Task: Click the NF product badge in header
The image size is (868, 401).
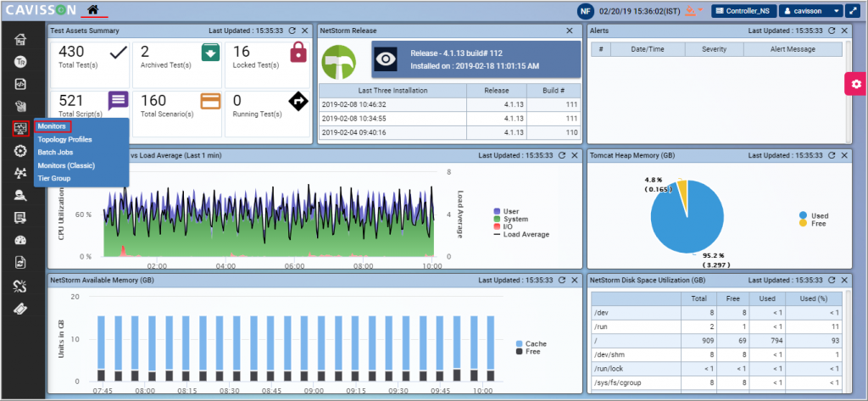Action: (586, 10)
